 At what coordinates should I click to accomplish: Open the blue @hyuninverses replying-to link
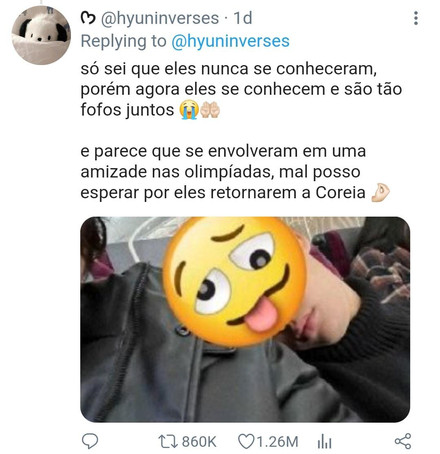tap(230, 41)
